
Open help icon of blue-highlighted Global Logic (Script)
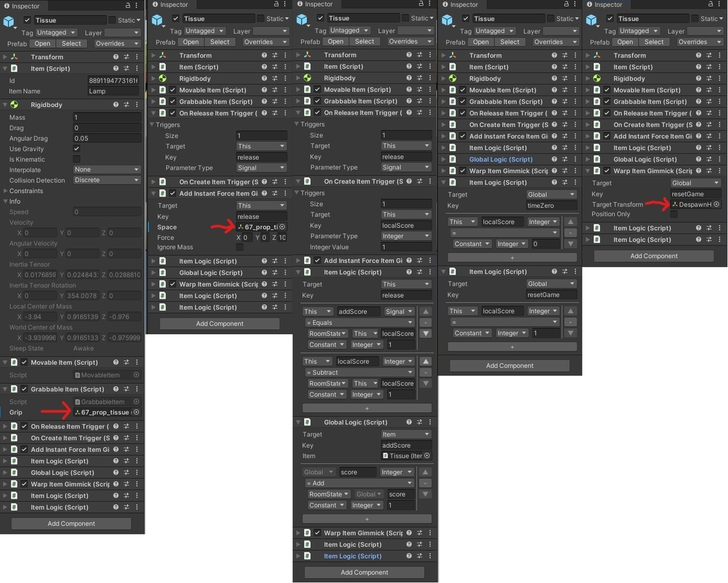coord(554,160)
